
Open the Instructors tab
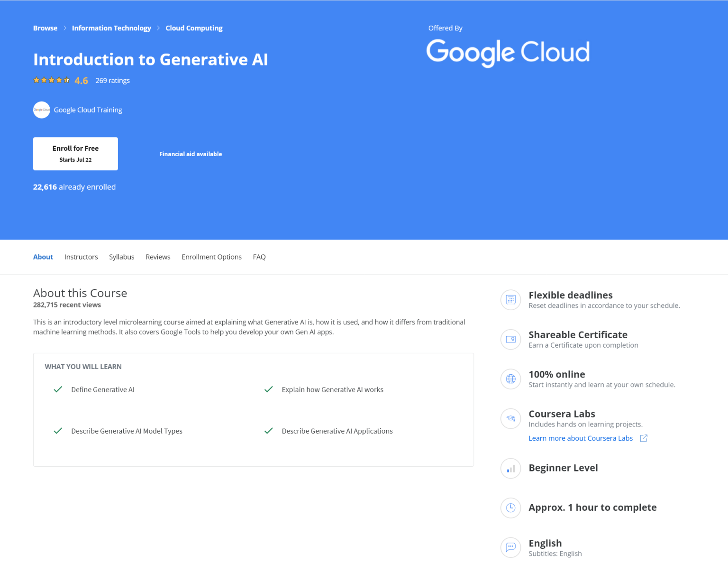(x=81, y=257)
